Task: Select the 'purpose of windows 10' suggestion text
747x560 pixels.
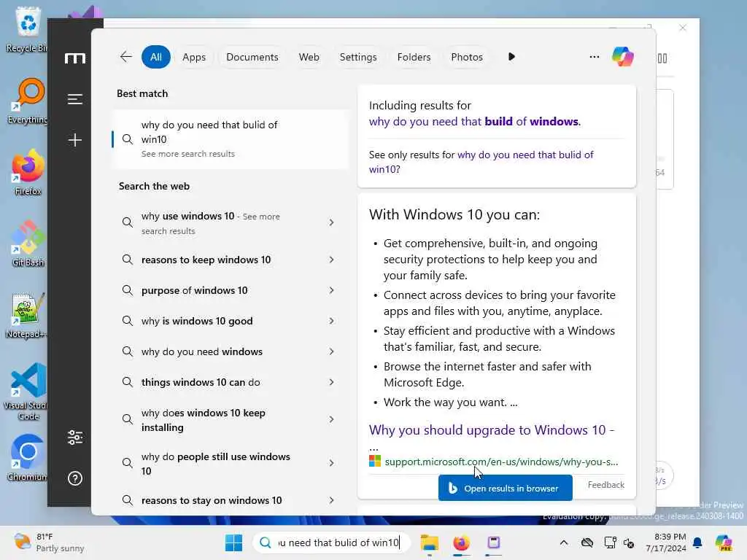Action: click(194, 290)
